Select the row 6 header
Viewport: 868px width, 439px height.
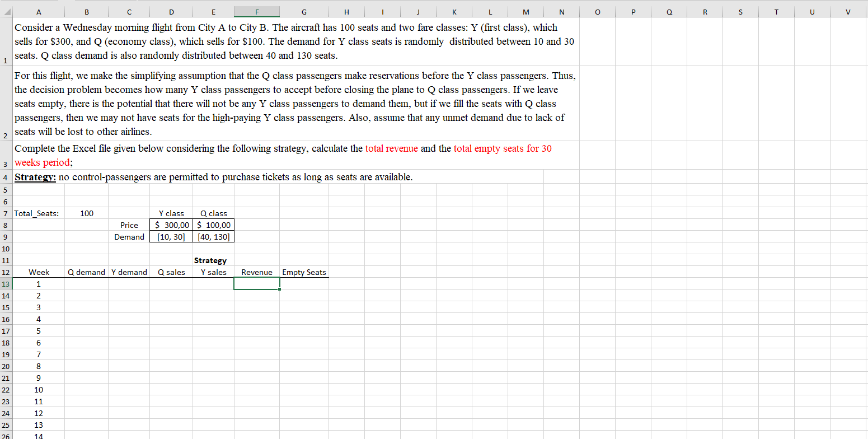coord(6,202)
